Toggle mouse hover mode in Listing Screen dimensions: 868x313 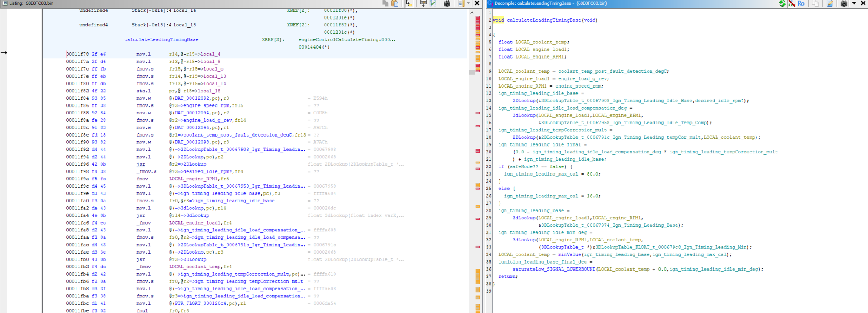coord(408,3)
